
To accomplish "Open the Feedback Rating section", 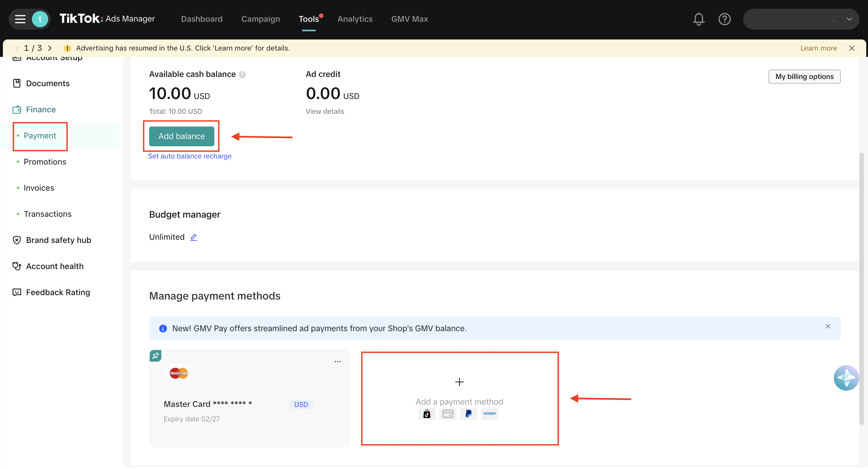I will tap(58, 292).
